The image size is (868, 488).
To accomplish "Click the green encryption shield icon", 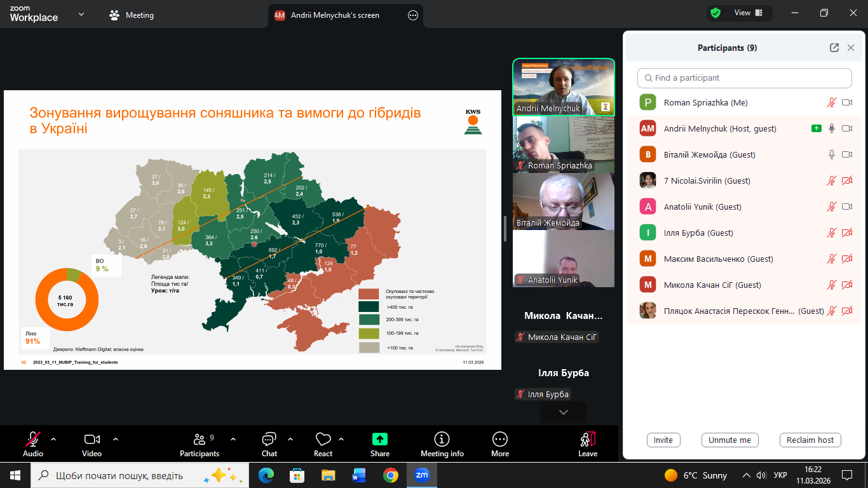I will click(x=715, y=13).
